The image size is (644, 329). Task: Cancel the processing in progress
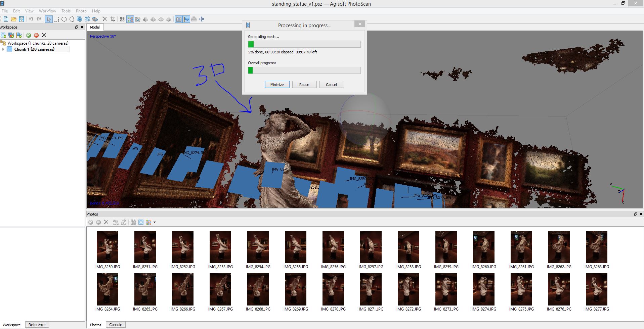(x=332, y=85)
